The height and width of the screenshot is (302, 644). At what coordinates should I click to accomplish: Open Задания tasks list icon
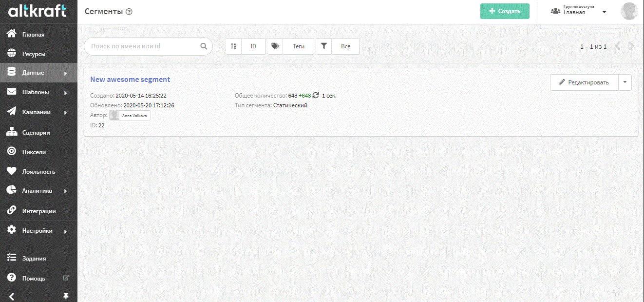[12, 258]
